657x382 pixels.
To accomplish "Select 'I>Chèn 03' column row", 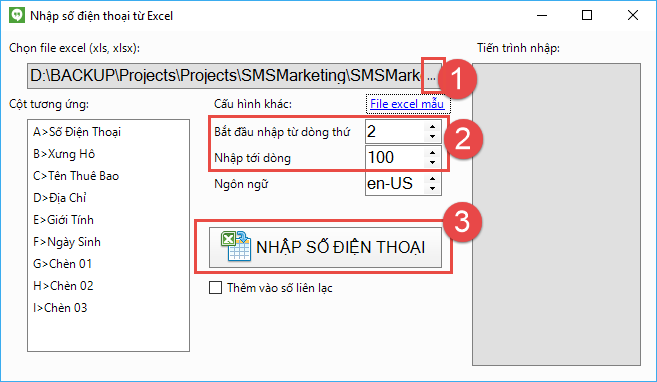I will [x=108, y=308].
